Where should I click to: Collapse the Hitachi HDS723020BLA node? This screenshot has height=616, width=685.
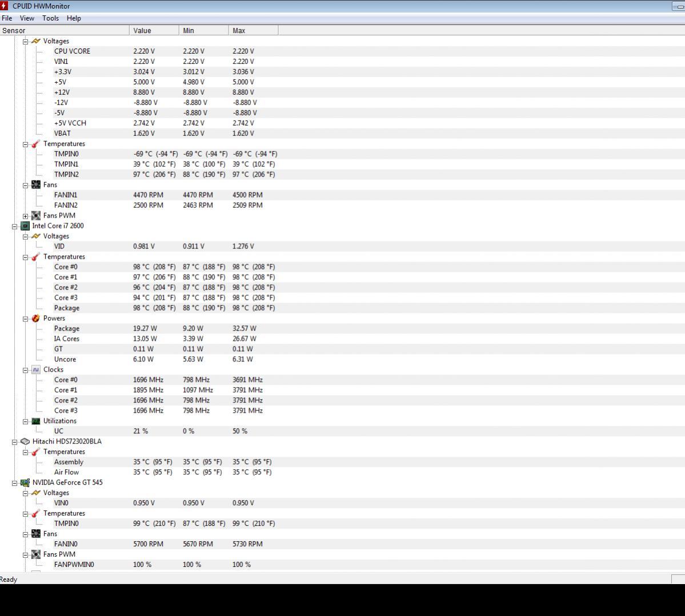tap(14, 442)
